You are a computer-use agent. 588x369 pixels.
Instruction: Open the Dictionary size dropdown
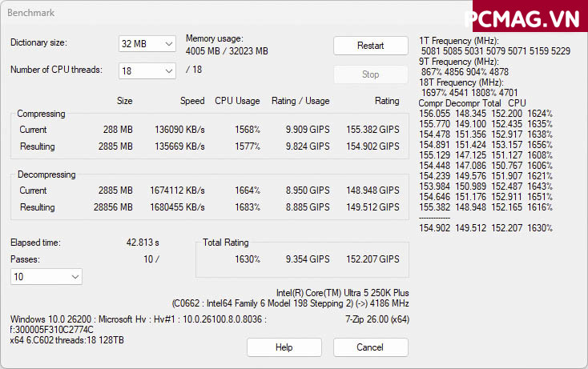(x=147, y=43)
